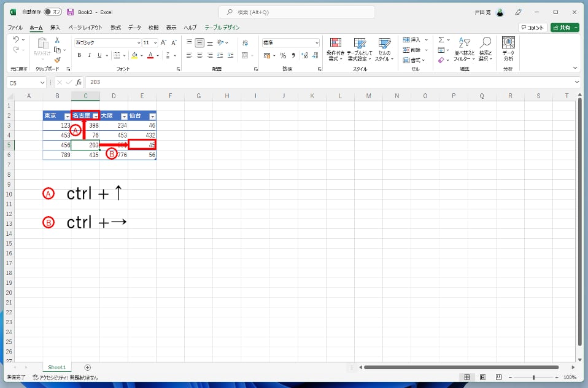Select cell containing 789
The height and width of the screenshot is (388, 588).
click(x=57, y=155)
